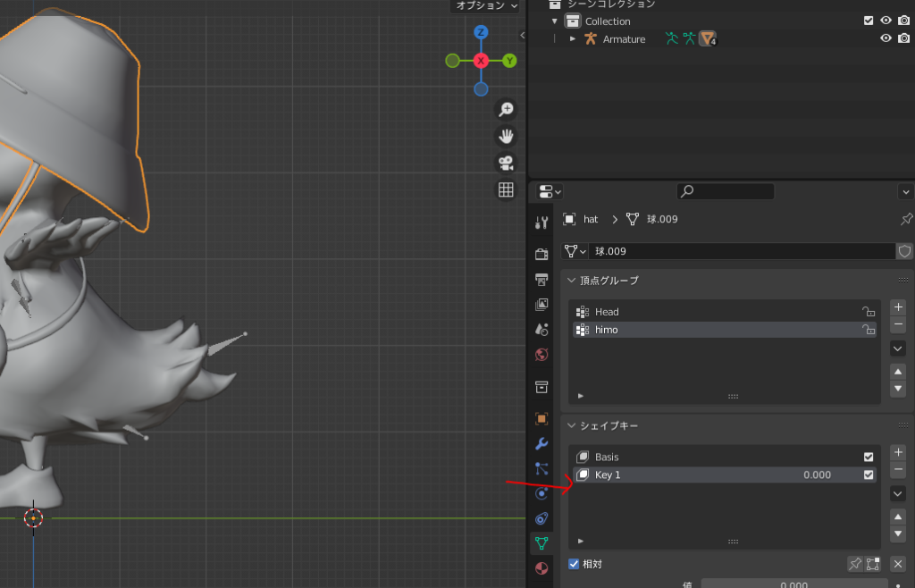The width and height of the screenshot is (915, 588).
Task: Open the Modifier properties wrench tab
Action: click(x=541, y=443)
